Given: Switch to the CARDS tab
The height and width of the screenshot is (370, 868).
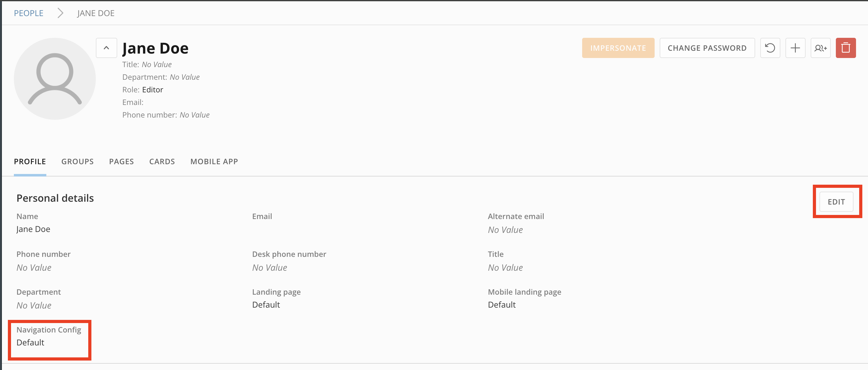Looking at the screenshot, I should [x=162, y=161].
